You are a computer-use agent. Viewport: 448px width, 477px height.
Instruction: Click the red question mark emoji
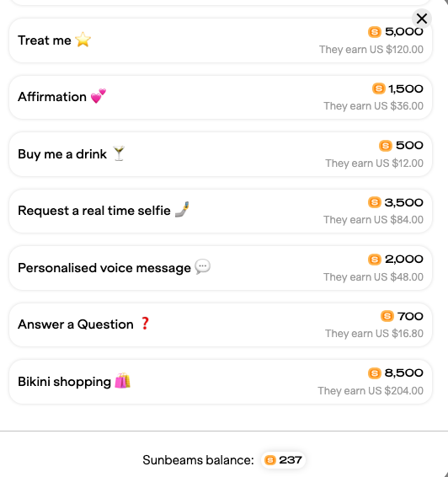pos(145,324)
